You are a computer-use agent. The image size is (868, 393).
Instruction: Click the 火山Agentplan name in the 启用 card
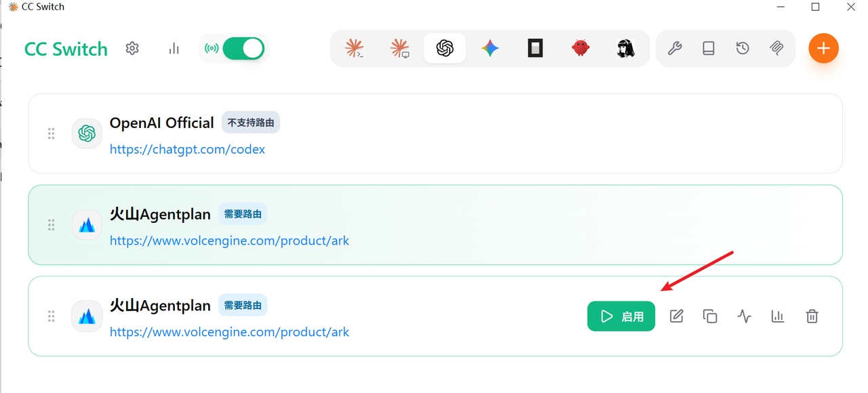(160, 306)
